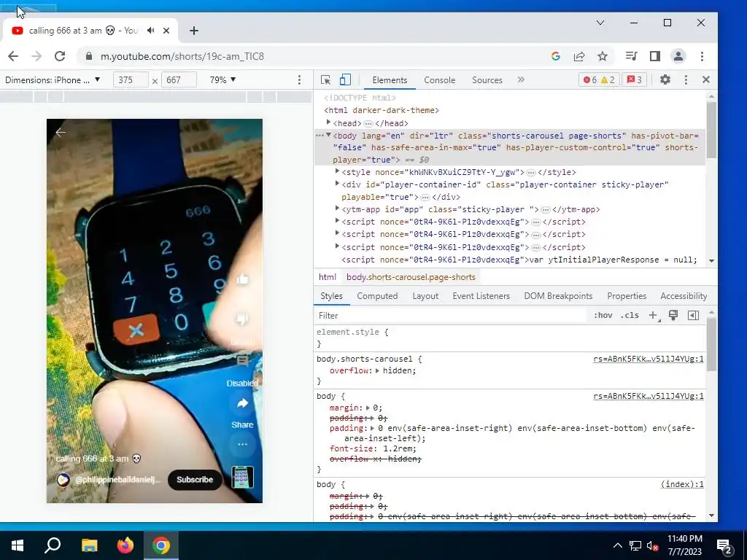Open File Explorer from the taskbar
Viewport: 747px width, 560px height.
(x=89, y=545)
